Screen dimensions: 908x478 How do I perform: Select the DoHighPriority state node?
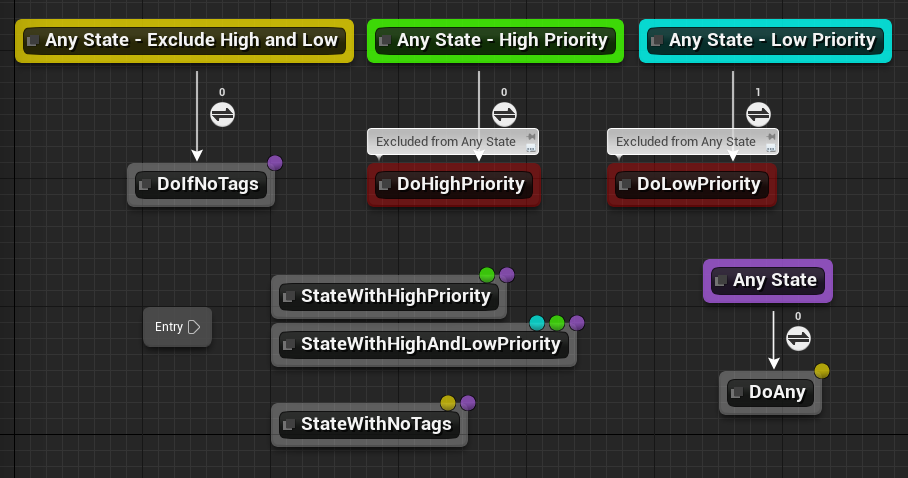[454, 185]
